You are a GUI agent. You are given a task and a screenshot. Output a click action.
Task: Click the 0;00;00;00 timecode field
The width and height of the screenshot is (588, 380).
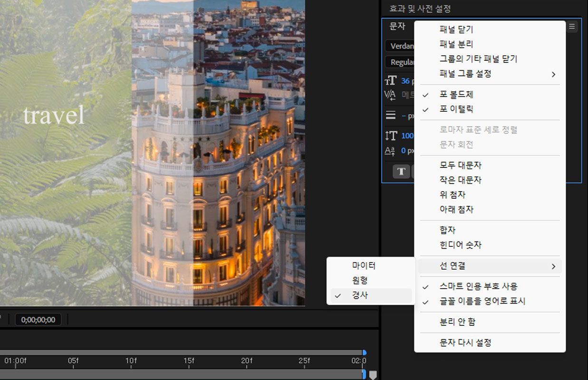[38, 320]
